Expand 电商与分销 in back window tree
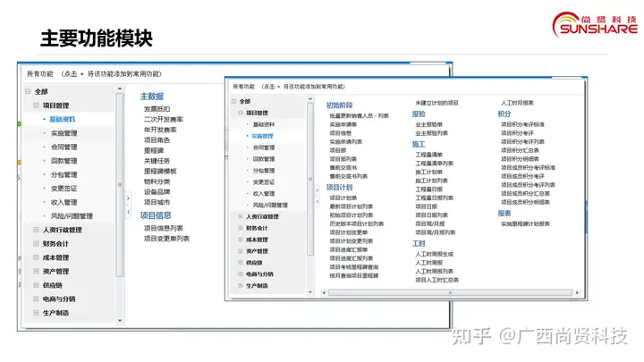The height and width of the screenshot is (362, 644). pos(36,299)
